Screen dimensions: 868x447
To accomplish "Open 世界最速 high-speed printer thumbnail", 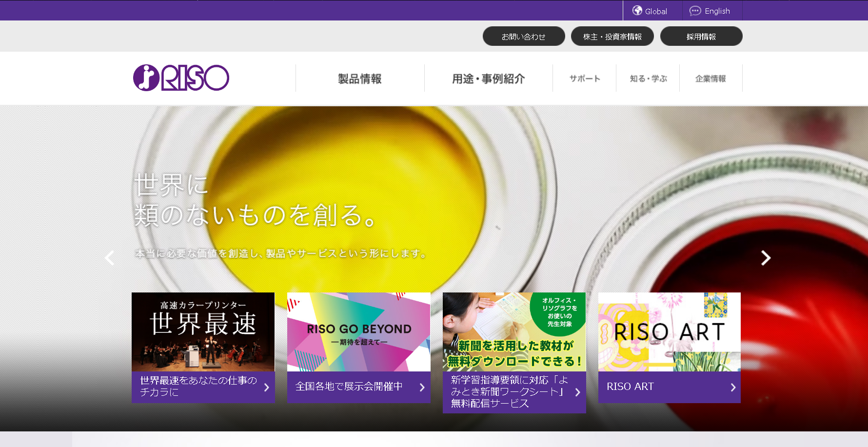I will click(203, 332).
